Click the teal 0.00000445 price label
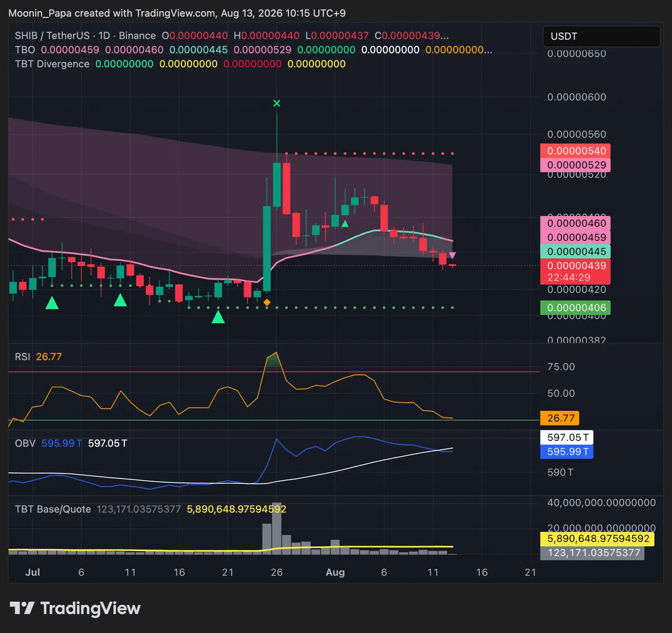672x633 pixels. (x=576, y=252)
